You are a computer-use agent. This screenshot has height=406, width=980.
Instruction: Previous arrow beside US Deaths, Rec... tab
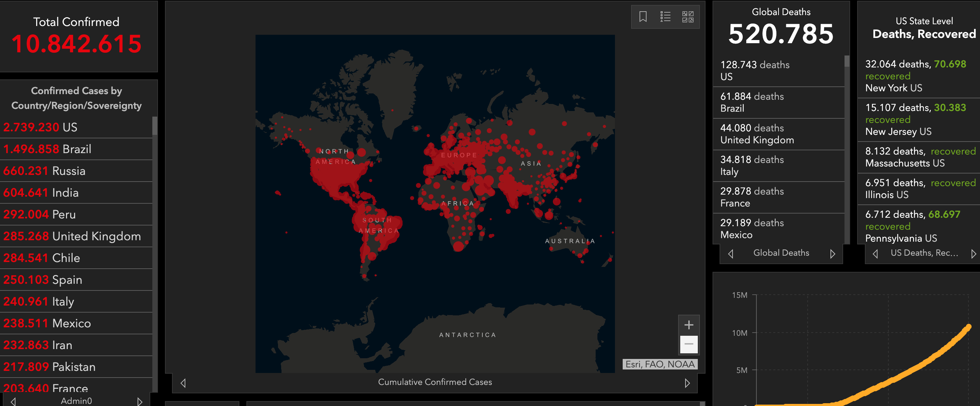pos(875,254)
